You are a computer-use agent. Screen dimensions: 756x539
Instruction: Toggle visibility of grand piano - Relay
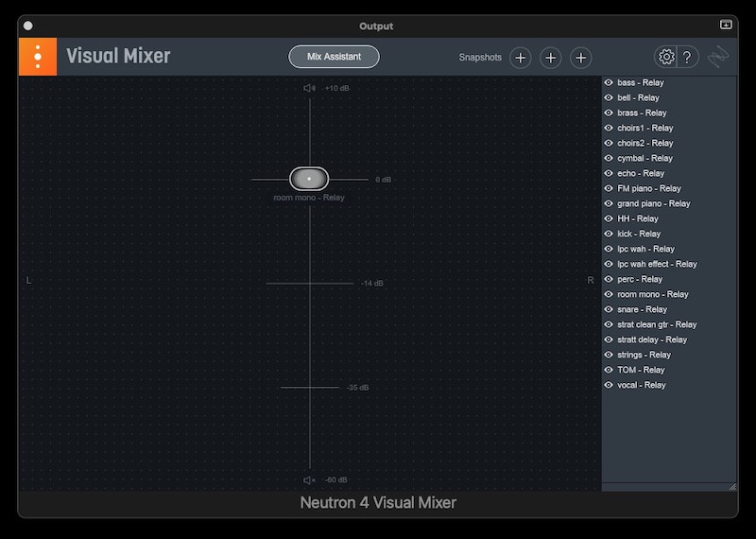(609, 203)
